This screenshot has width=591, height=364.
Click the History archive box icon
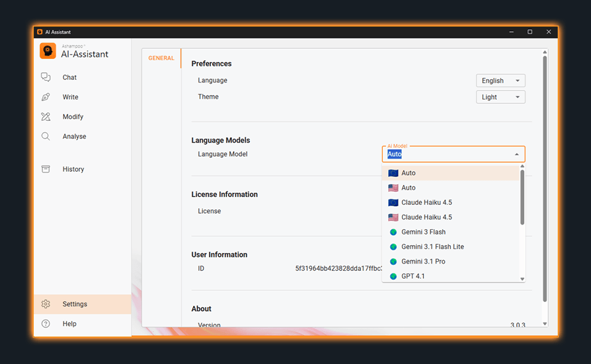point(46,169)
